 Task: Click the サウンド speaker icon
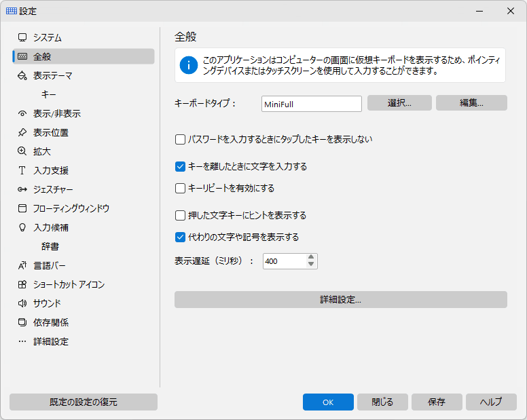22,303
